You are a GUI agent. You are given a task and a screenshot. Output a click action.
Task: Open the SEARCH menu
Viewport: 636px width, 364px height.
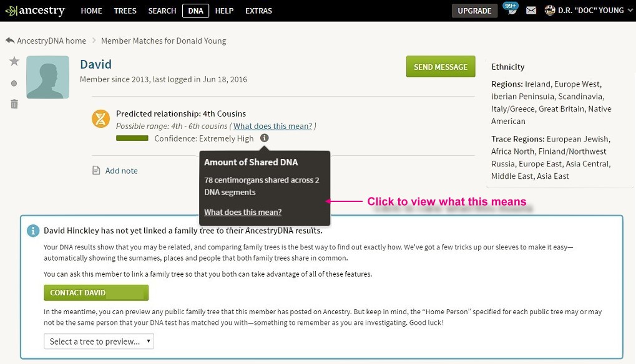(162, 11)
